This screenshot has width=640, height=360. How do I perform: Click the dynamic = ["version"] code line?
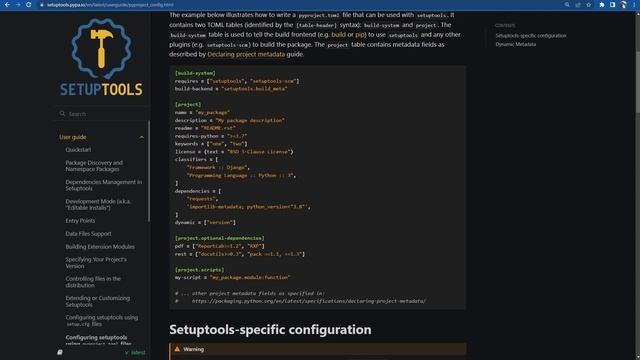tap(205, 222)
